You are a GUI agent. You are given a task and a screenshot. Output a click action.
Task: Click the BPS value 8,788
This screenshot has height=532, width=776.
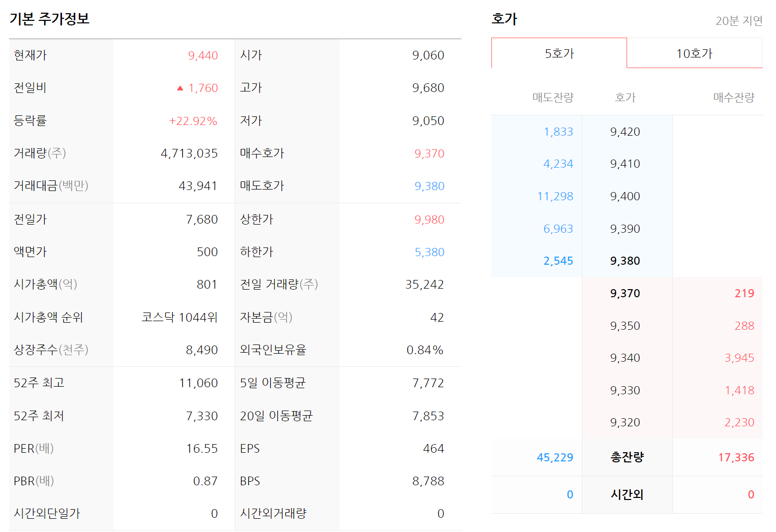428,481
